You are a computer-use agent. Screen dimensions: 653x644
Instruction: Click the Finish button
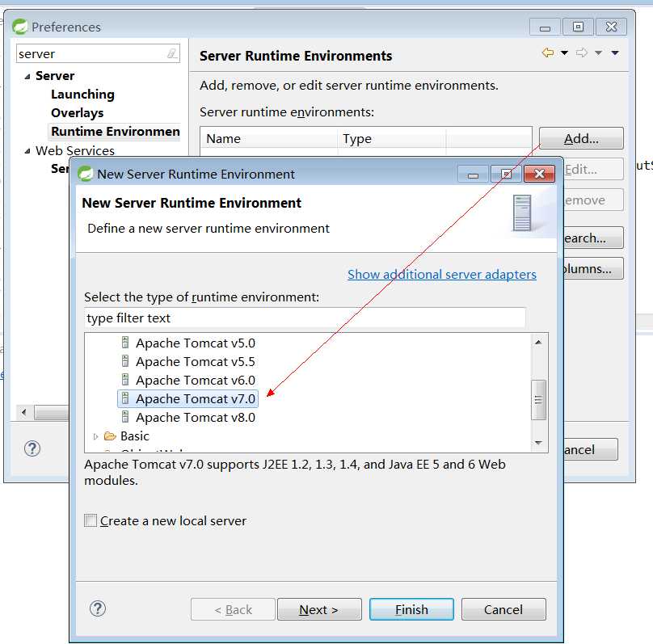point(411,609)
